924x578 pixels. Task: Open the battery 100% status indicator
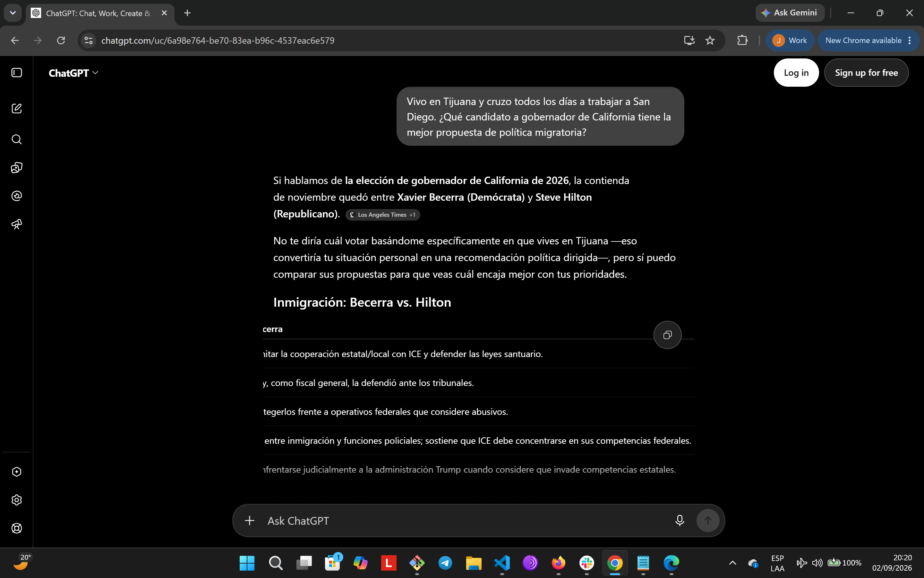(x=844, y=563)
